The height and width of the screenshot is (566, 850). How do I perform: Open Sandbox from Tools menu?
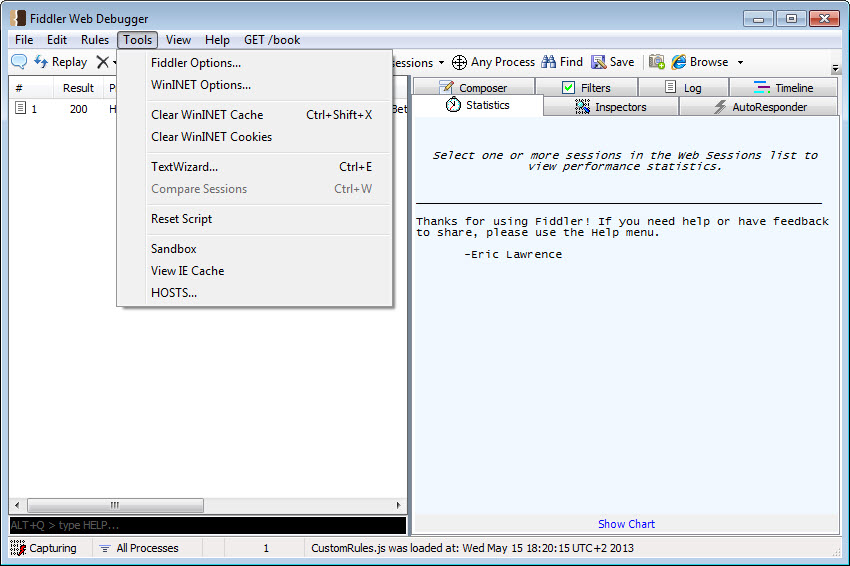click(x=254, y=249)
